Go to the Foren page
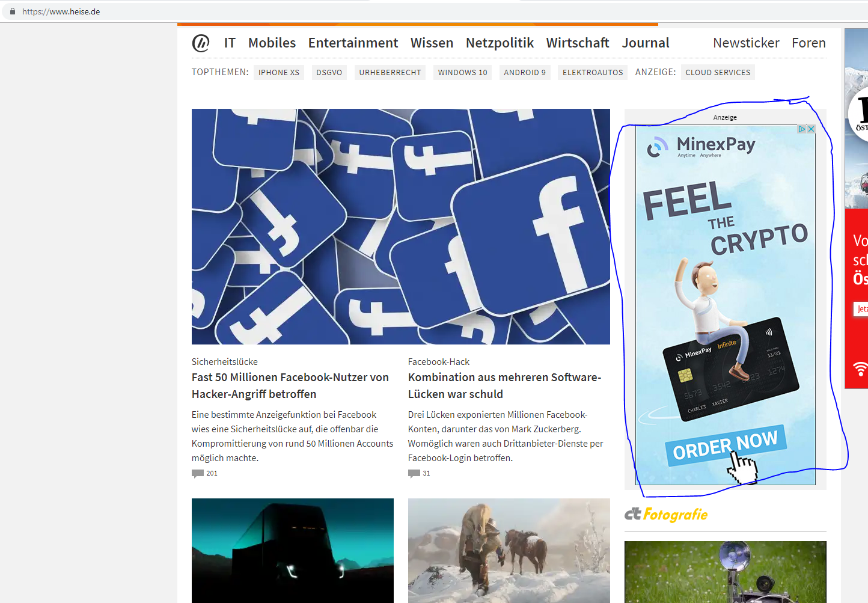868x603 pixels. coord(808,43)
